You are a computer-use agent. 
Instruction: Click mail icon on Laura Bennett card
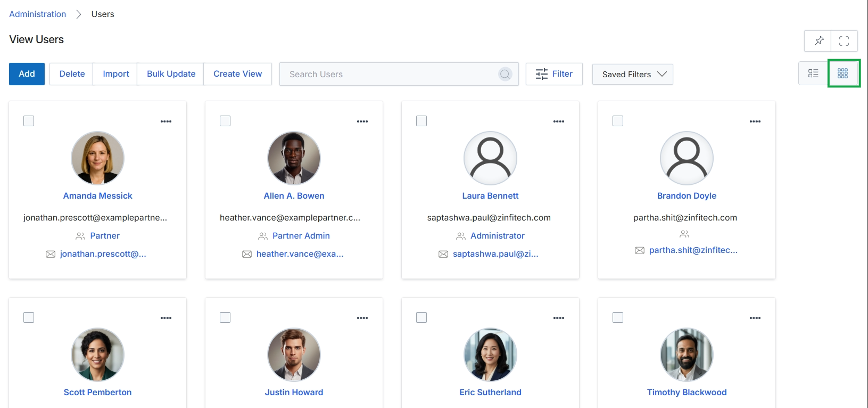click(x=443, y=254)
